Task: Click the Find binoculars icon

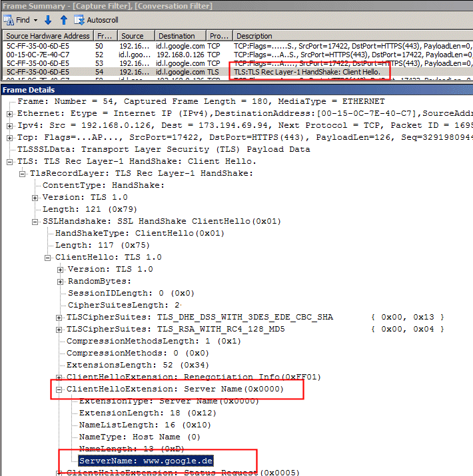Action: tap(9, 20)
